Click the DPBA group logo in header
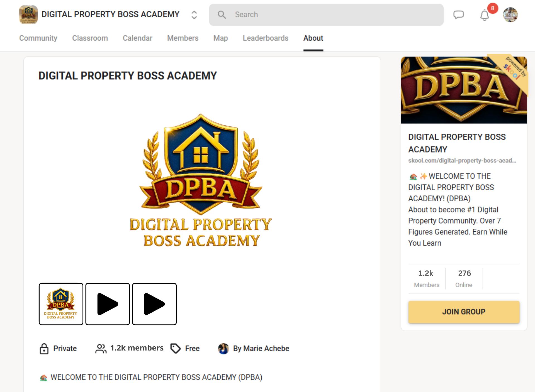Screen dimensions: 535x392 coord(28,14)
